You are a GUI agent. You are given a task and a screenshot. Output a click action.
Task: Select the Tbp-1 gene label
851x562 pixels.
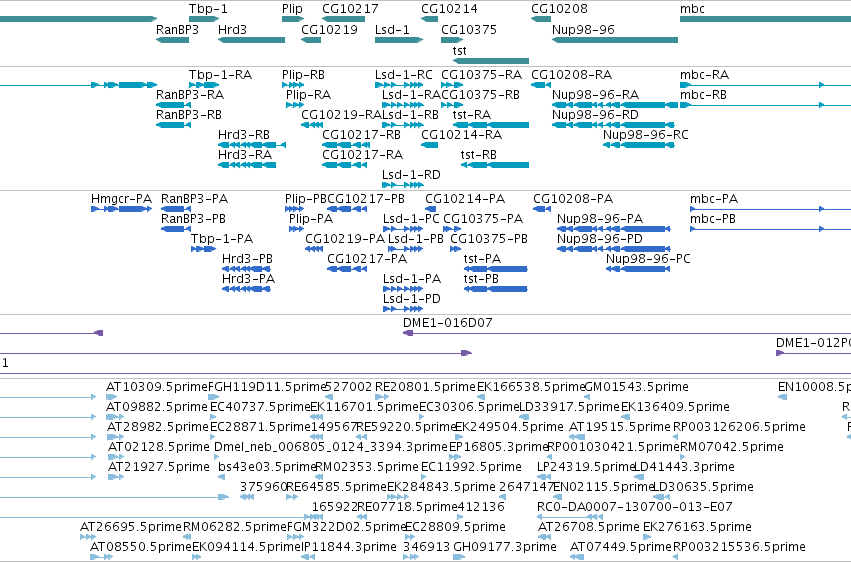pyautogui.click(x=208, y=9)
